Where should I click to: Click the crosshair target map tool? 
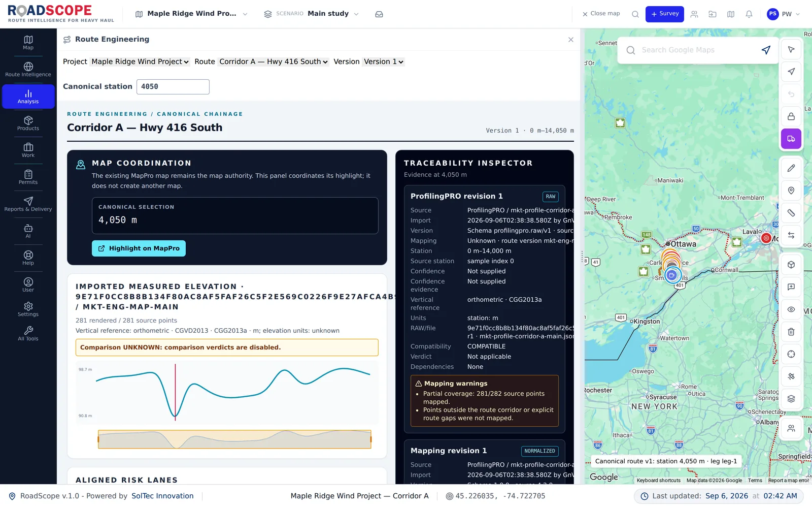791,354
